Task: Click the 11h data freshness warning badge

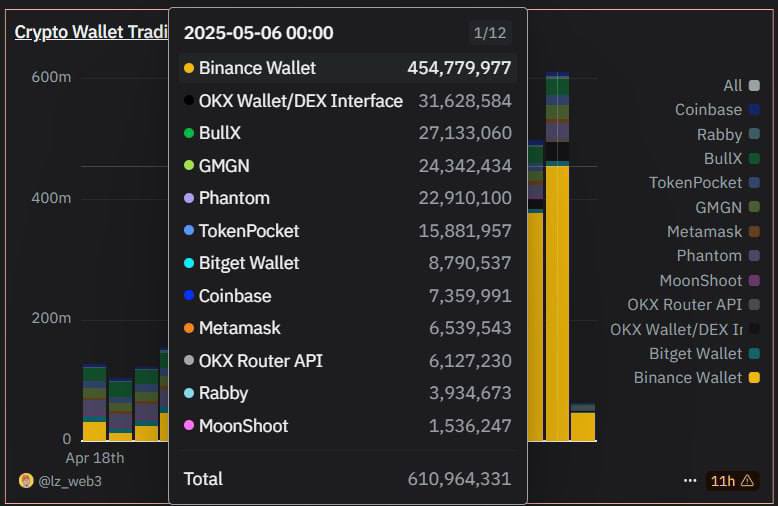Action: tap(732, 481)
